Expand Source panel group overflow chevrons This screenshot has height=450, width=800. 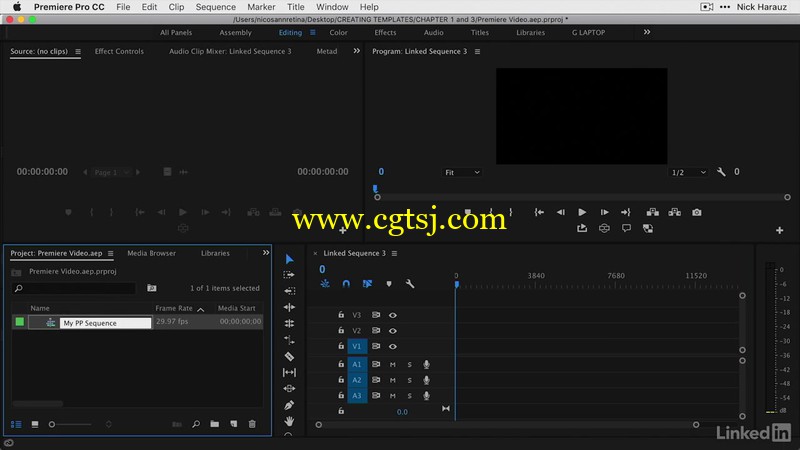point(357,51)
